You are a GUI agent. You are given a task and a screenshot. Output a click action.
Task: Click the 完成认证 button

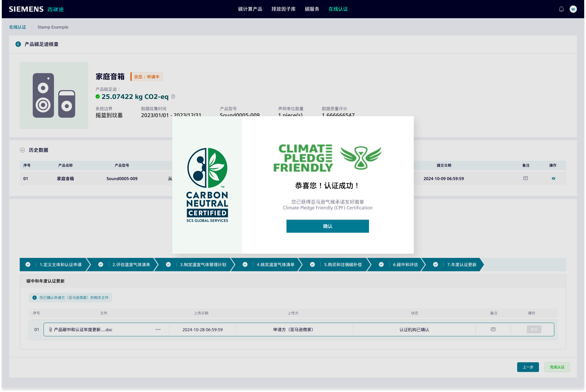pyautogui.click(x=557, y=367)
